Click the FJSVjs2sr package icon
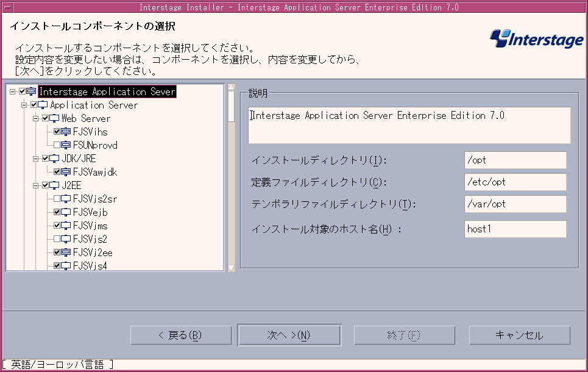This screenshot has height=372, width=588. tap(66, 199)
